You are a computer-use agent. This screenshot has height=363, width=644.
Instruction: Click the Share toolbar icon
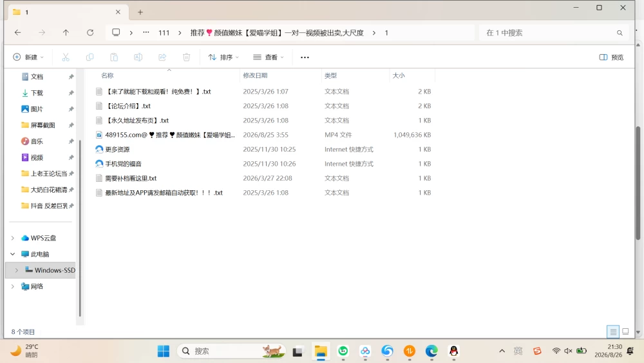pos(162,57)
